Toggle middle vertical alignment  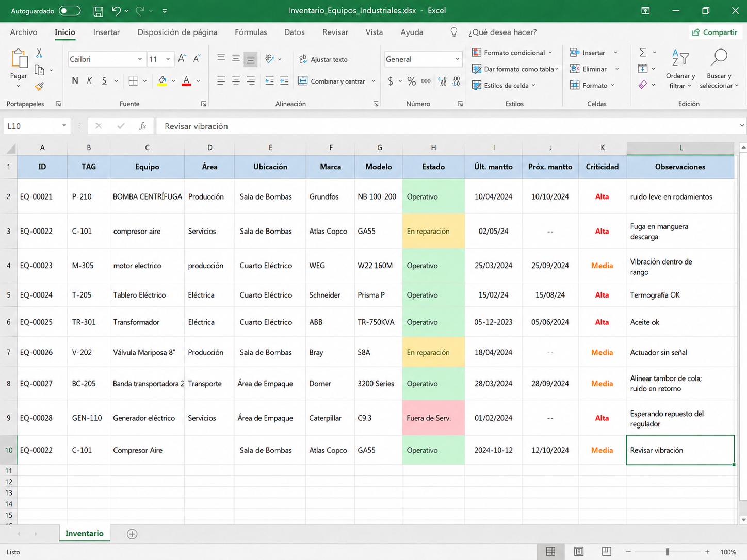[236, 59]
